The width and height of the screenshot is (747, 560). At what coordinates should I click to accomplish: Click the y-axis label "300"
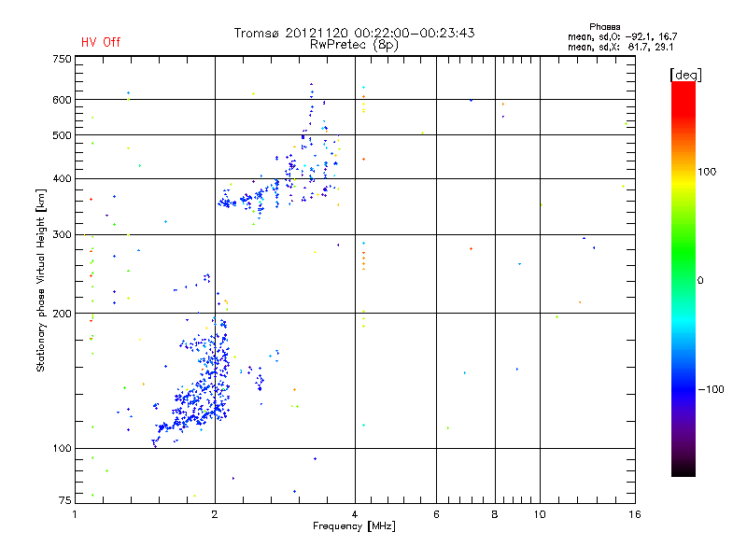point(62,234)
